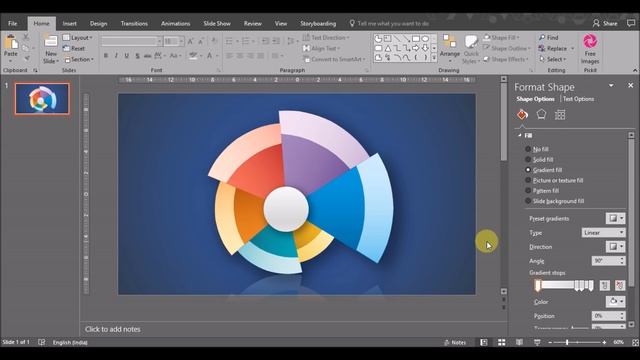Close the Format Shape pane
This screenshot has height=360, width=640.
(x=630, y=85)
